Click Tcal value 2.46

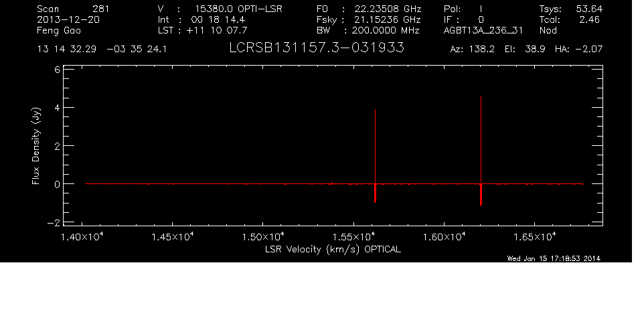coord(590,19)
